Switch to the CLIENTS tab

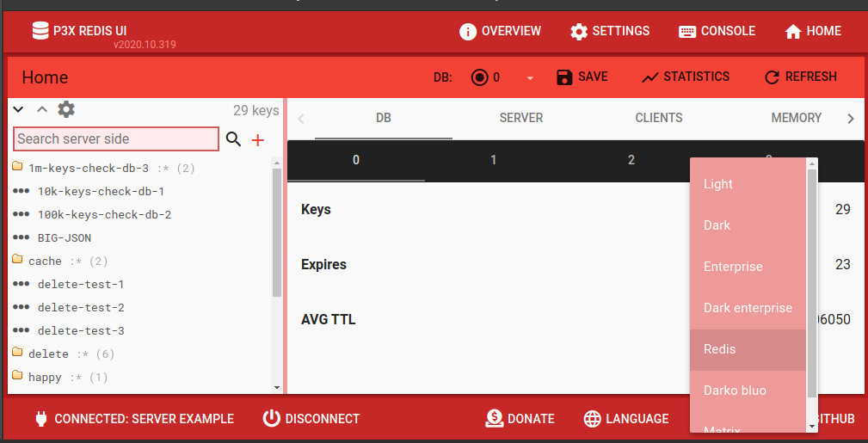point(659,118)
